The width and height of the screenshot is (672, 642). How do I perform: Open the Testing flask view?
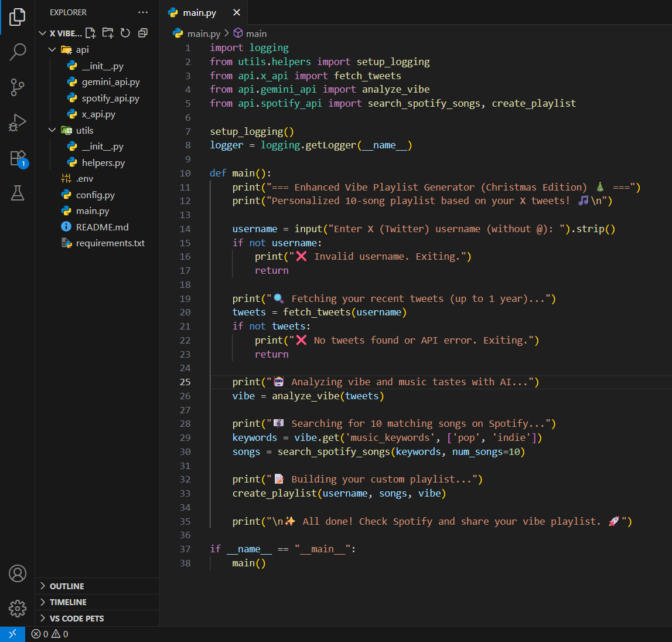tap(18, 193)
